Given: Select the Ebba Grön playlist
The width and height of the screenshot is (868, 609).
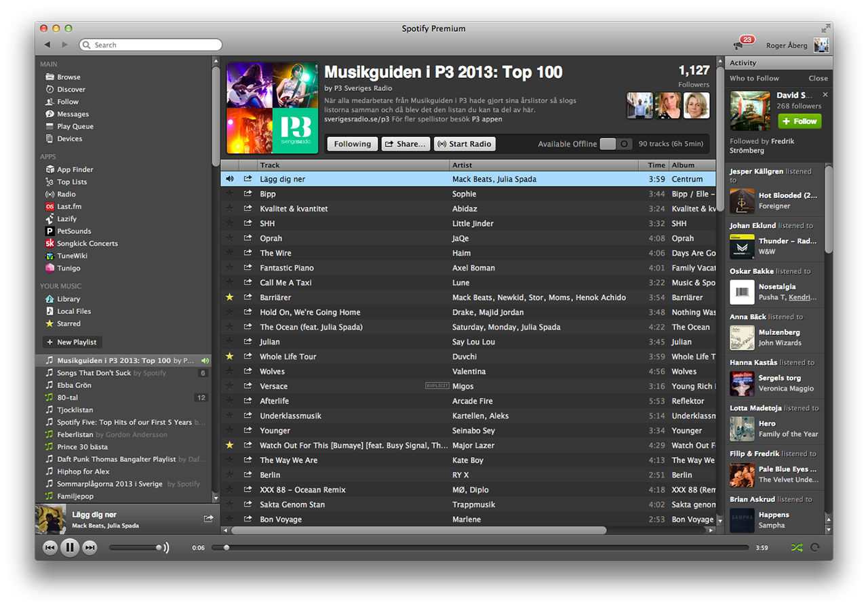Looking at the screenshot, I should point(74,385).
